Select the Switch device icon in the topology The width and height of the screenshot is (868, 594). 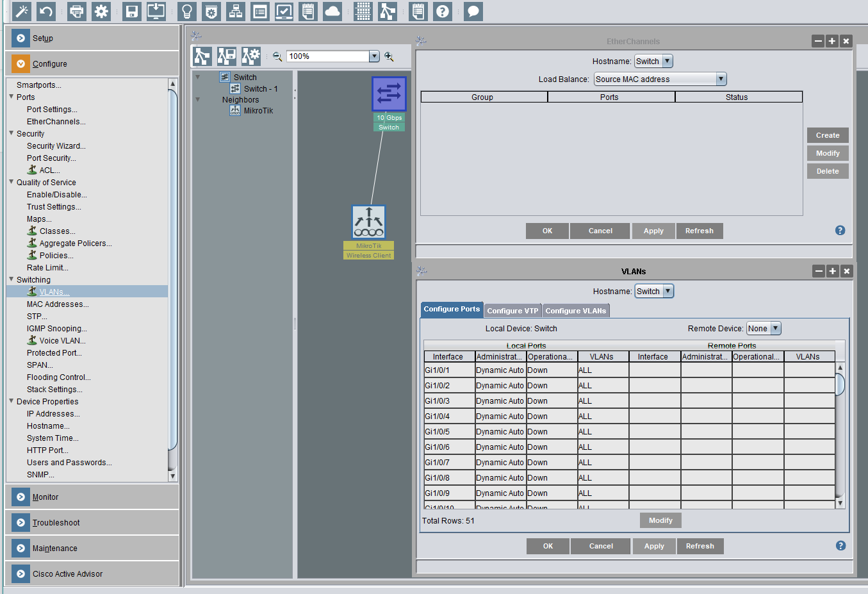click(x=389, y=94)
